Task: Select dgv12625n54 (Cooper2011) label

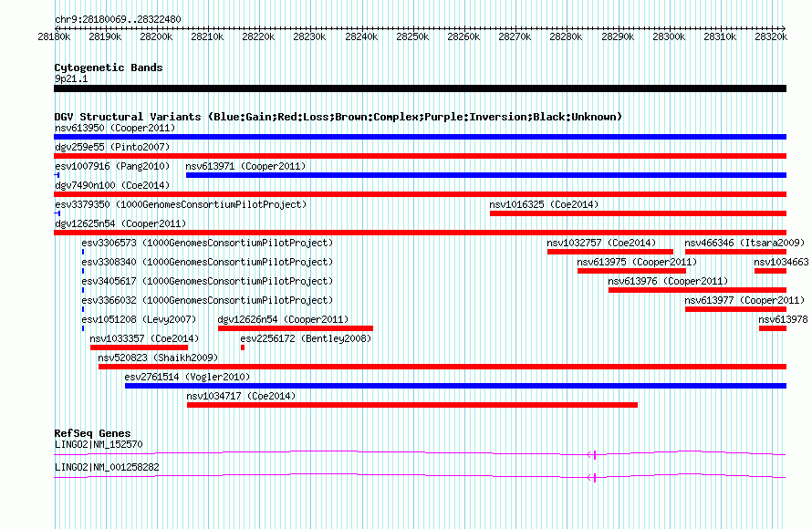Action: pos(120,223)
